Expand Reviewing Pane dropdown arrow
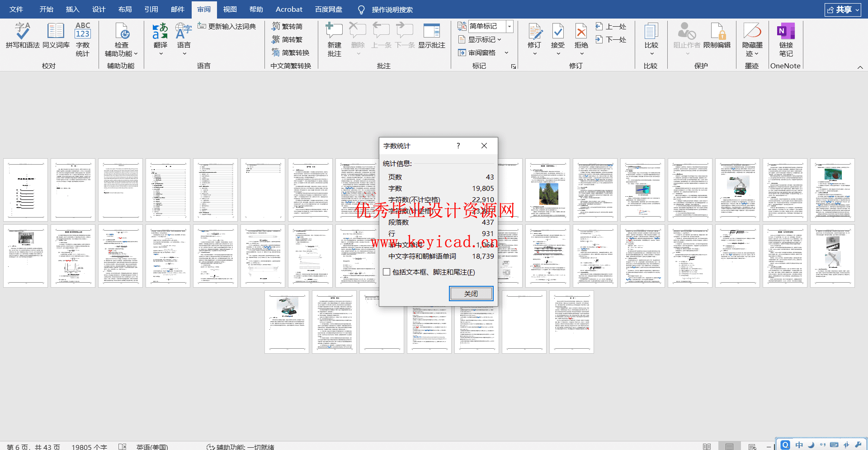Image resolution: width=868 pixels, height=450 pixels. coord(506,52)
